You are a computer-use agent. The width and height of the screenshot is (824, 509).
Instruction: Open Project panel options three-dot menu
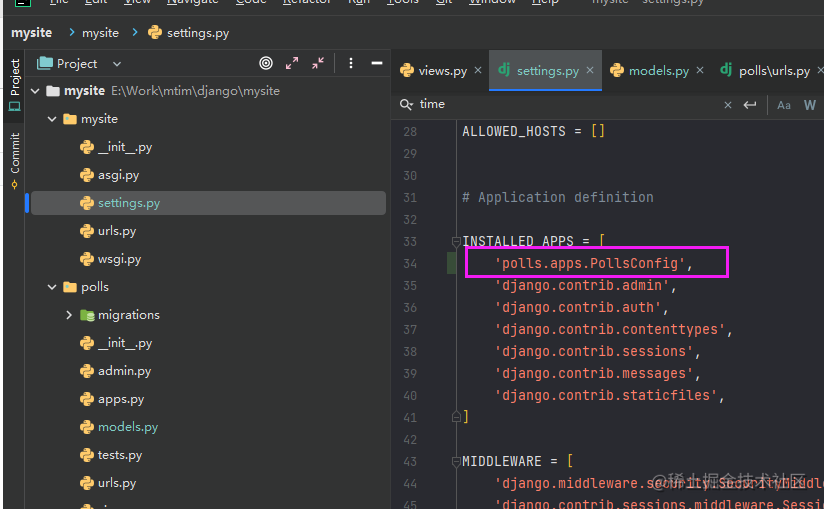(x=351, y=64)
